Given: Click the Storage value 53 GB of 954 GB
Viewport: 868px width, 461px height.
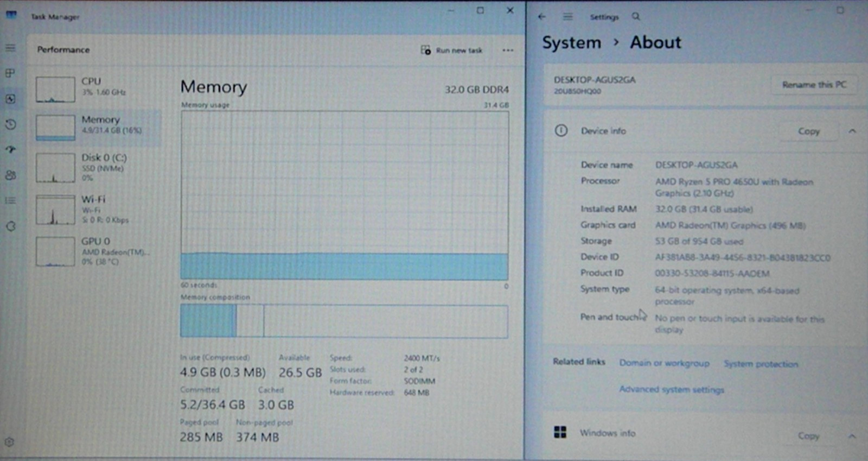Looking at the screenshot, I should click(699, 241).
